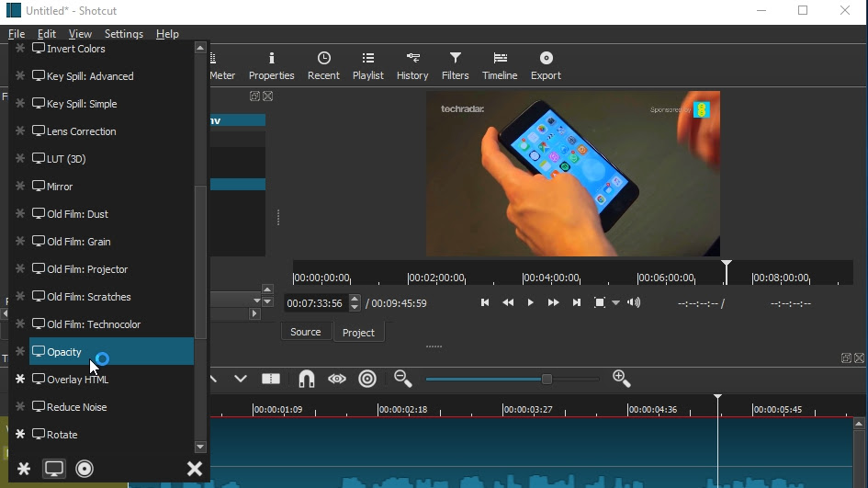Close the filter chooser list
Screen dimensions: 868x488
coord(195,469)
